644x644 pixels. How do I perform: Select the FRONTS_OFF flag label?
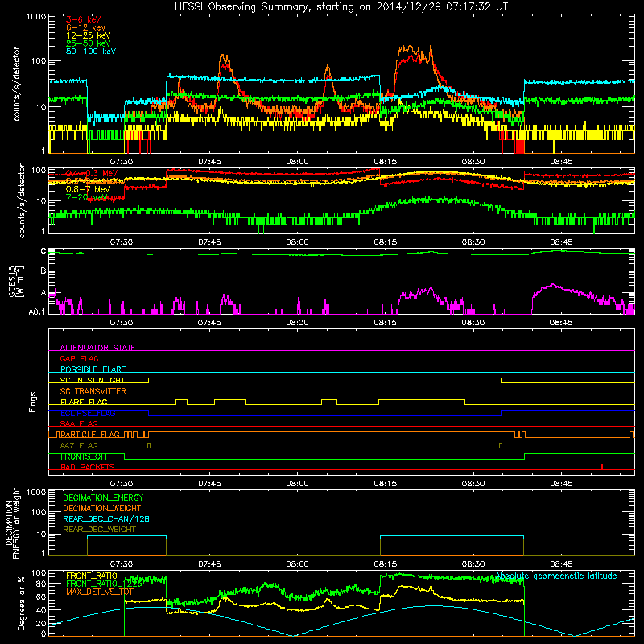point(85,456)
